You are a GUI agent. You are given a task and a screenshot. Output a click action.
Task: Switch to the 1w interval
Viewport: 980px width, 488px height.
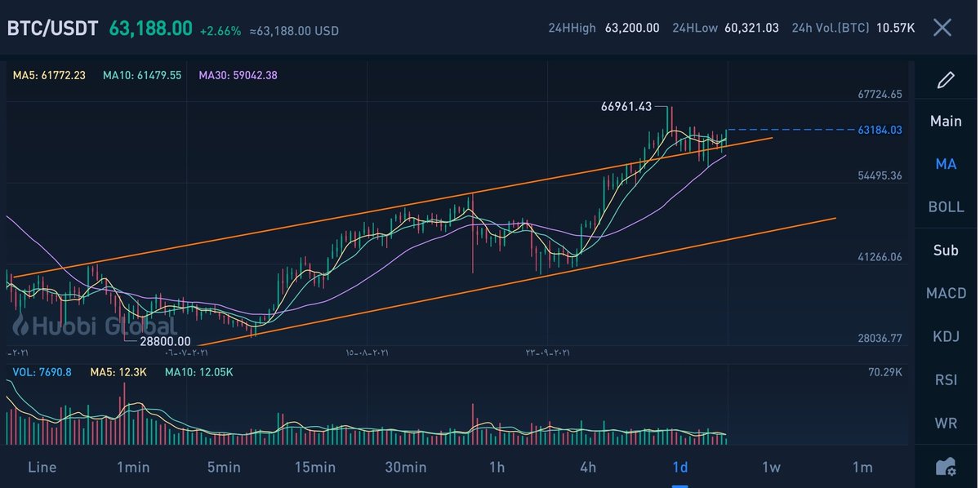(x=771, y=467)
